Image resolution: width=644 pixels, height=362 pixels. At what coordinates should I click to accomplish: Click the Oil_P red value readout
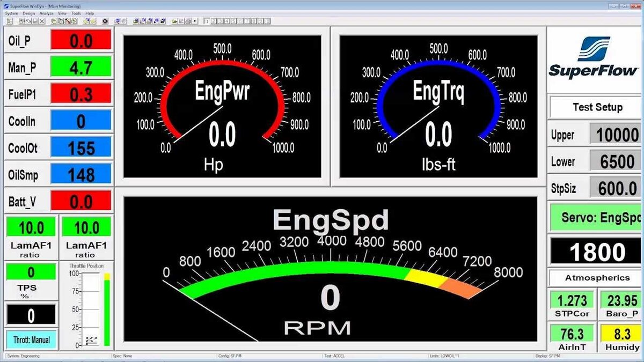click(x=80, y=40)
